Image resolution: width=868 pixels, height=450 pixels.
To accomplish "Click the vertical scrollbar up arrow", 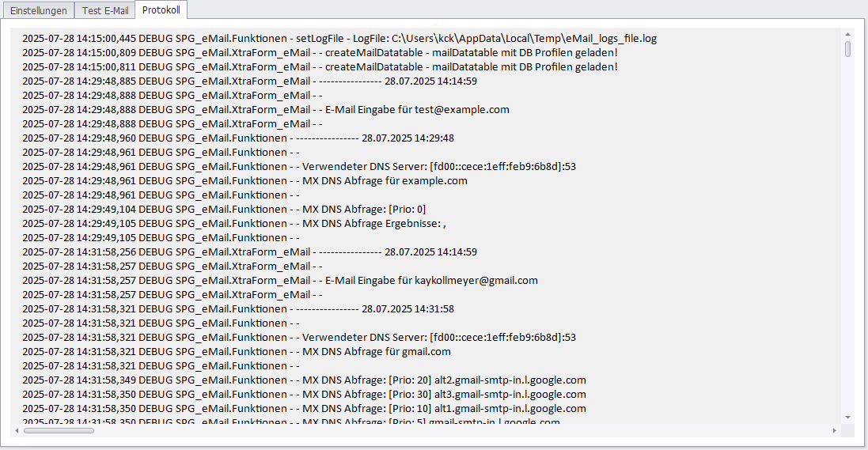I will (x=847, y=34).
